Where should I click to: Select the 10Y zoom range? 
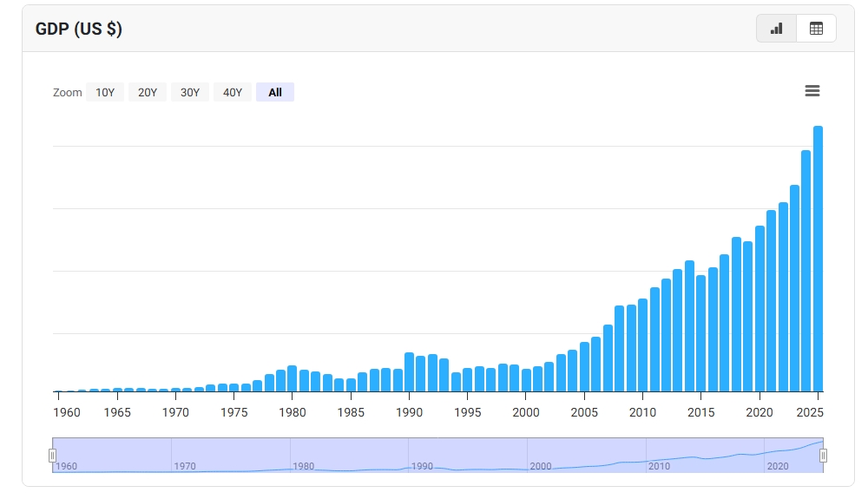tap(105, 92)
